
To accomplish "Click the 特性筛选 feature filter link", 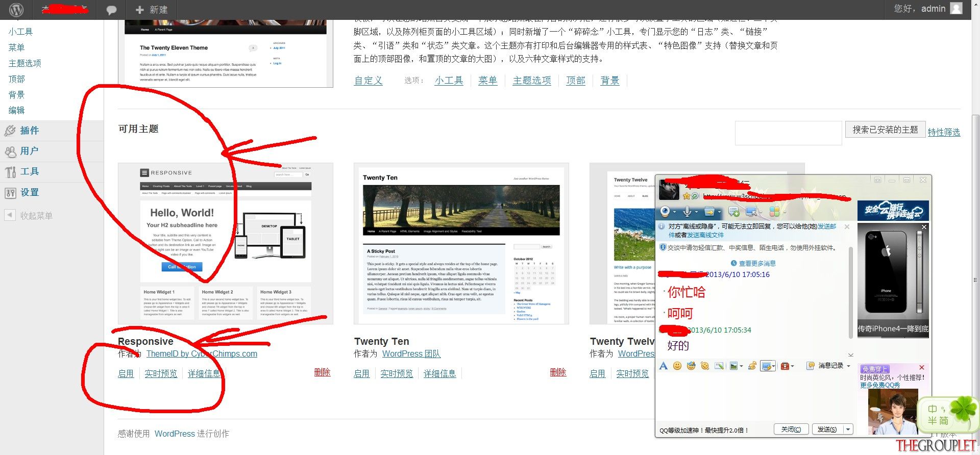I will coord(944,132).
